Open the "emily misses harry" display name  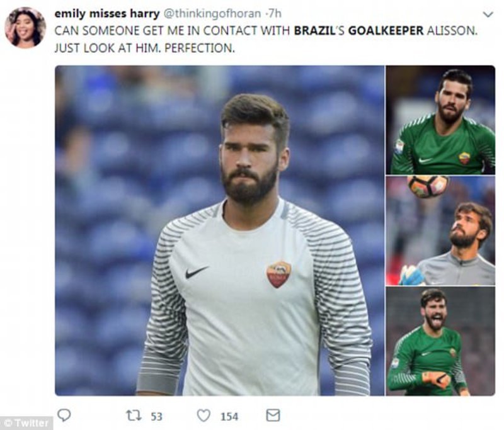point(107,13)
